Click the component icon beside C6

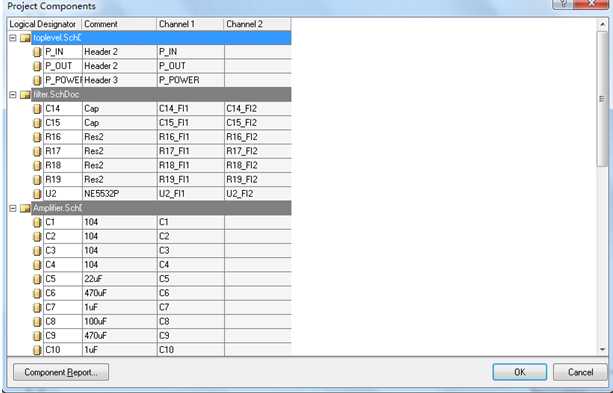pyautogui.click(x=37, y=293)
